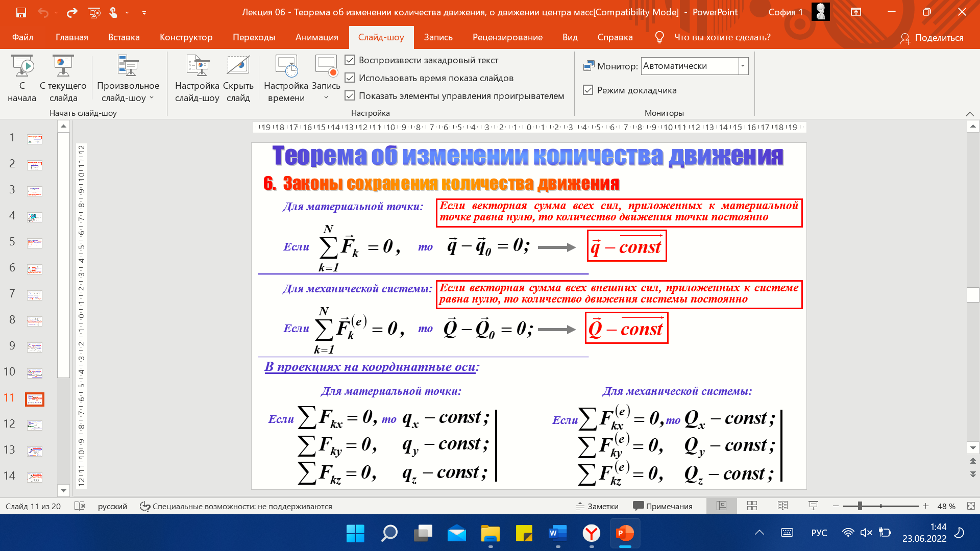Viewport: 980px width, 551px height.
Task: Expand the touch mode dropdown arrow
Action: 127,13
